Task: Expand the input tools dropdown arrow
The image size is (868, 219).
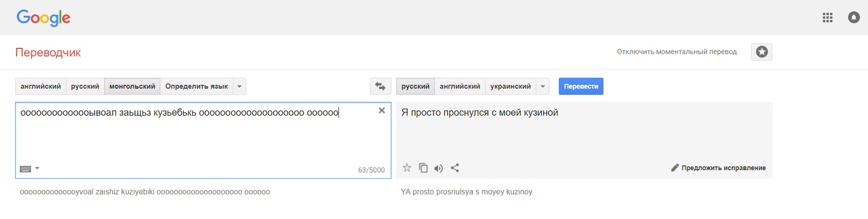Action: [37, 168]
